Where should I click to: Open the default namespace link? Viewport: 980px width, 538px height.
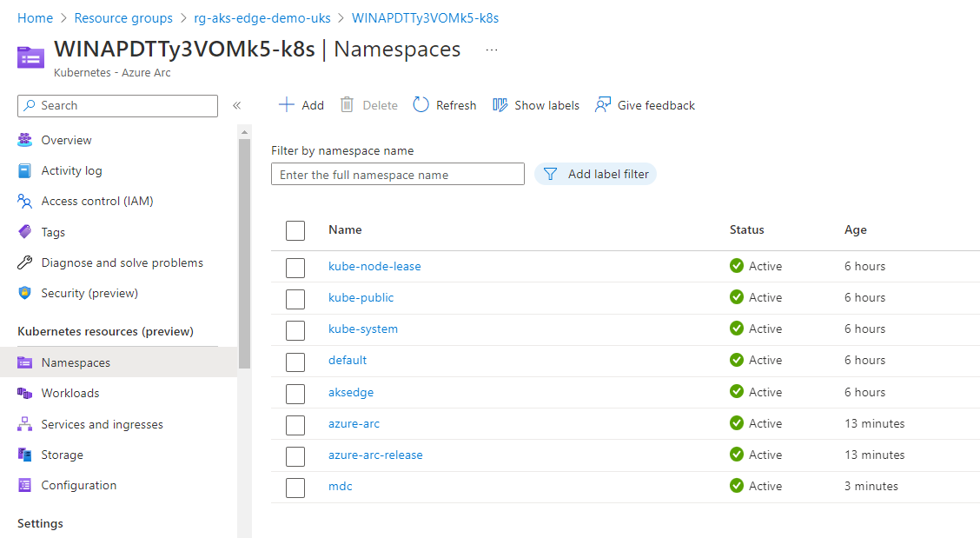(x=348, y=360)
